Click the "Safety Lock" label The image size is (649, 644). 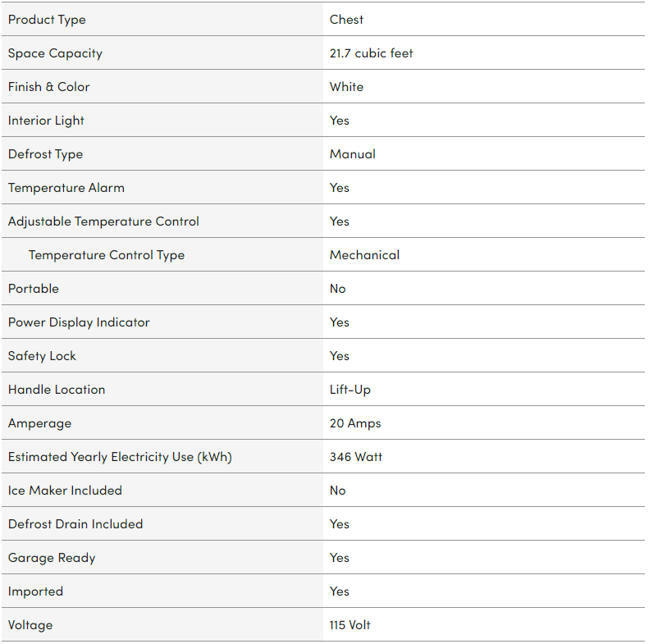pyautogui.click(x=42, y=356)
